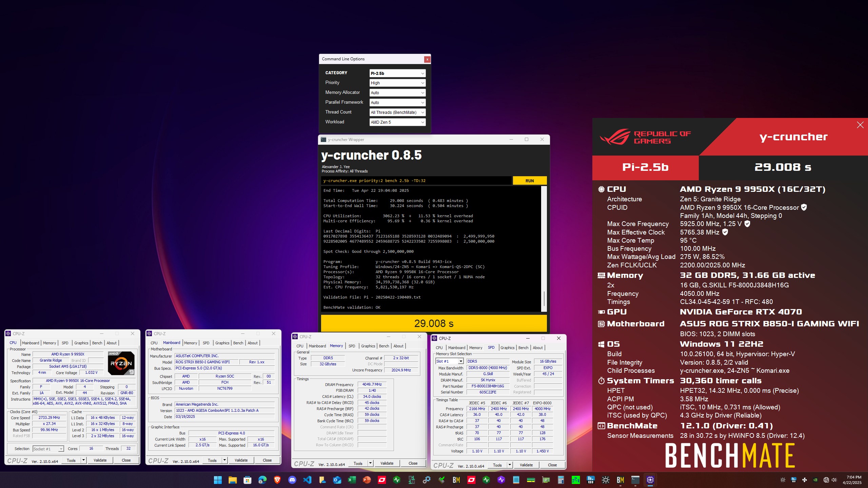Expand the Tools arrow in the CPU-Z SPD window
The image size is (868, 488).
coord(510,465)
